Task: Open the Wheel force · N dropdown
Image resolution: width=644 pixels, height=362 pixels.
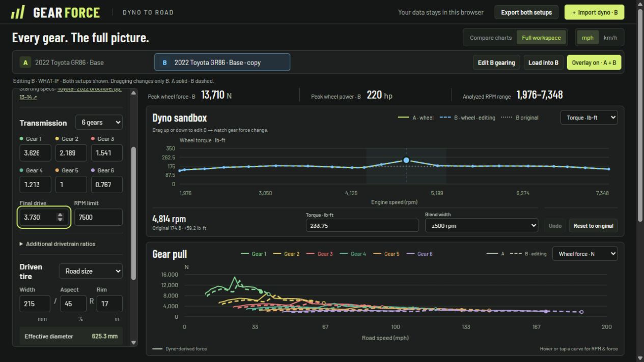Action: coord(585,254)
